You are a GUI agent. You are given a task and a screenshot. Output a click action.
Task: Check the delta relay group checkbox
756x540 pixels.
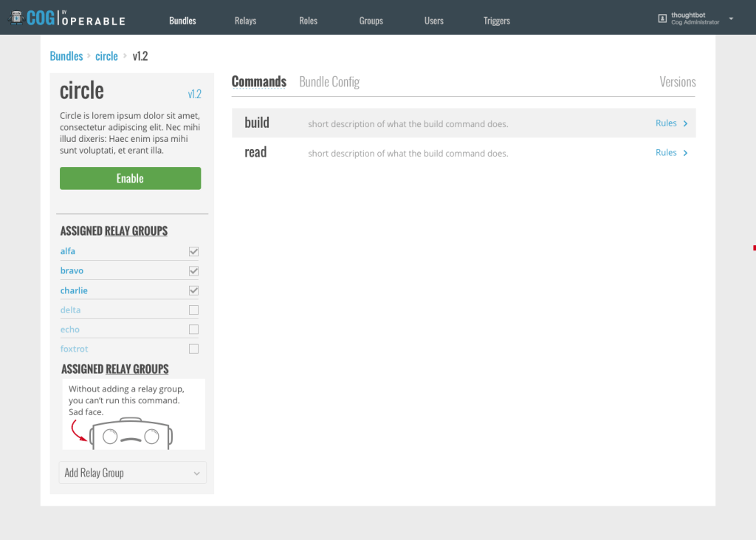point(193,310)
